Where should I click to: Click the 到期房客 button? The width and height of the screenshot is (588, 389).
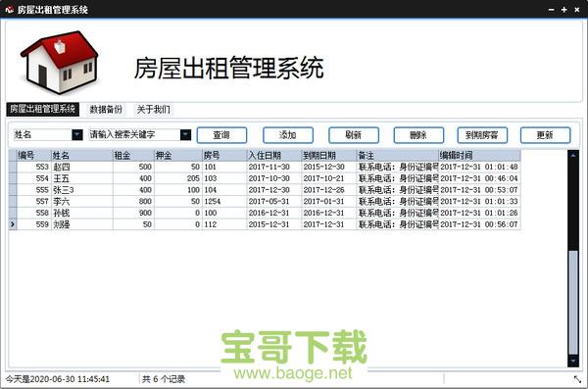pyautogui.click(x=482, y=135)
